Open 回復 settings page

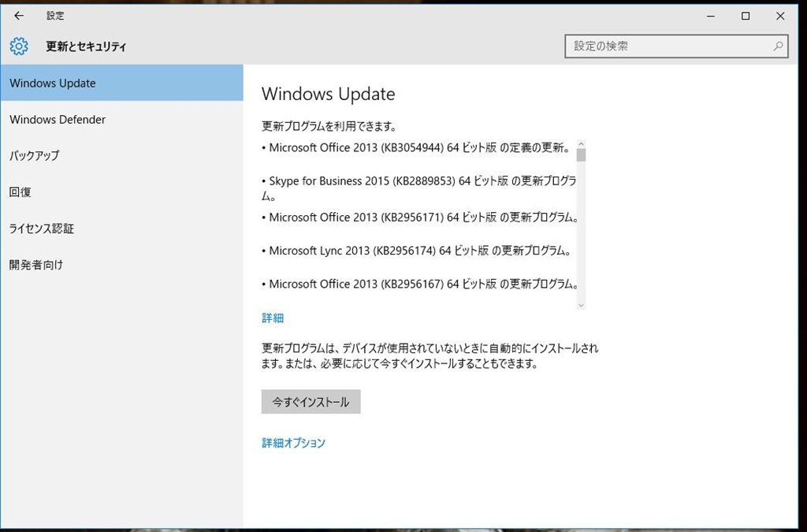(122, 192)
